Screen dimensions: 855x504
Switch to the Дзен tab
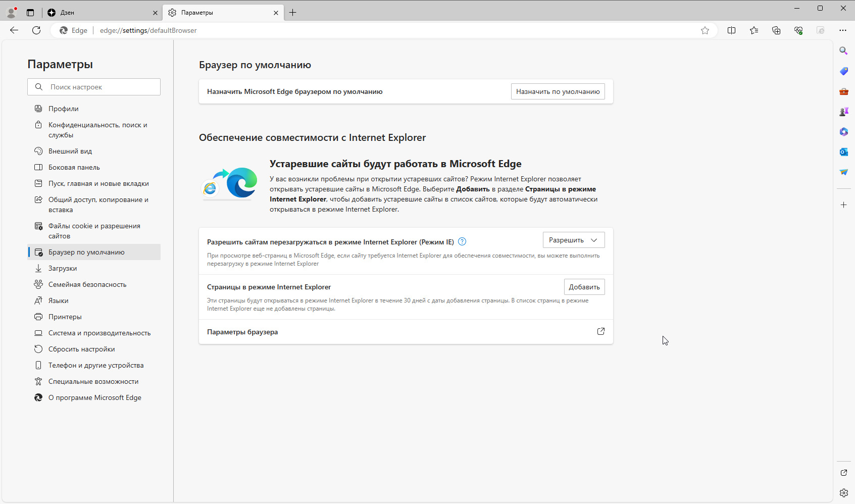tap(103, 13)
